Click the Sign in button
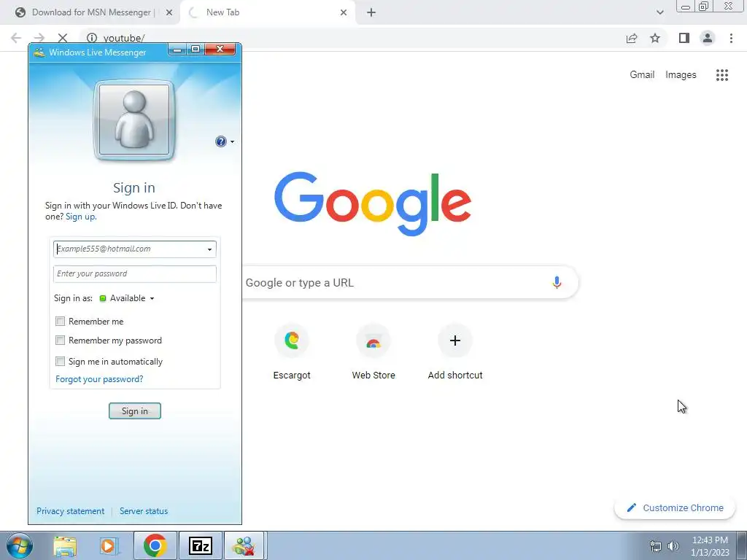This screenshot has width=747, height=560. point(135,411)
